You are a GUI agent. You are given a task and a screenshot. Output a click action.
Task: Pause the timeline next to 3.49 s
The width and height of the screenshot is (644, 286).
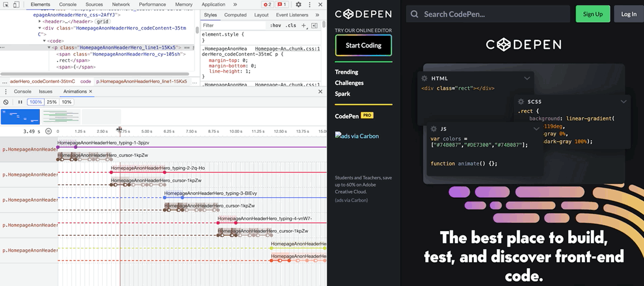pyautogui.click(x=48, y=131)
